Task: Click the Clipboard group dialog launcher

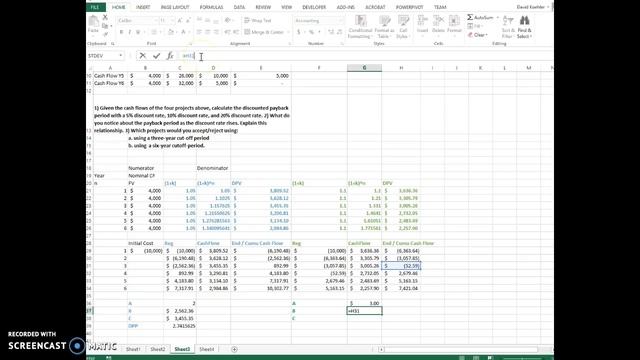Action: coord(113,44)
